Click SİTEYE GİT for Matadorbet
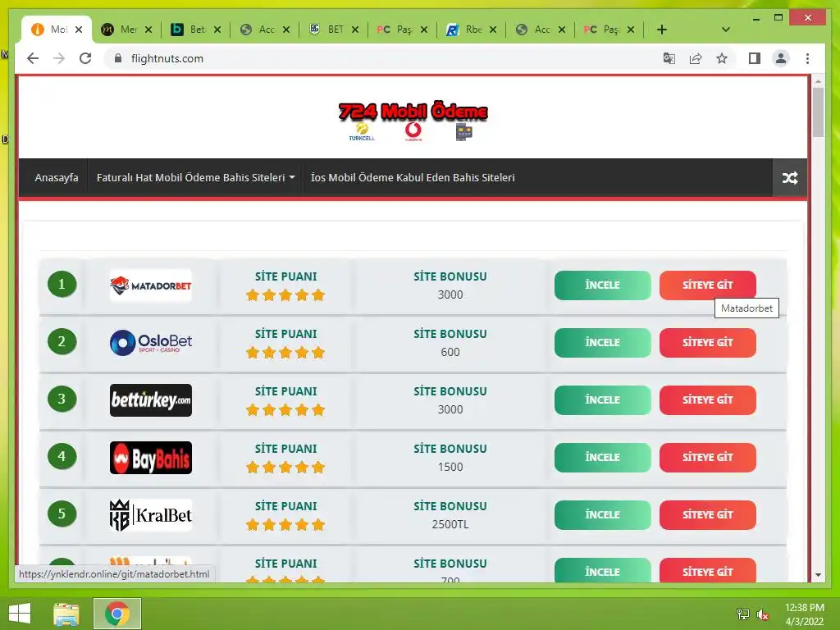840x630 pixels. coord(708,285)
